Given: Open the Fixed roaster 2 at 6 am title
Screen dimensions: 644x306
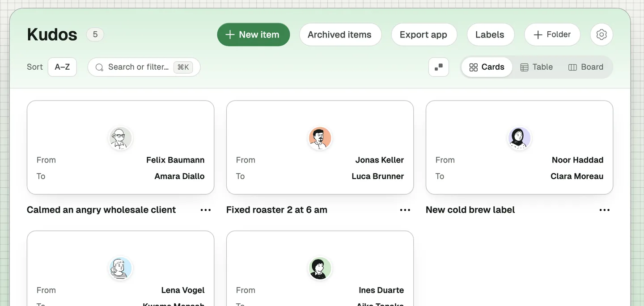Looking at the screenshot, I should [277, 210].
